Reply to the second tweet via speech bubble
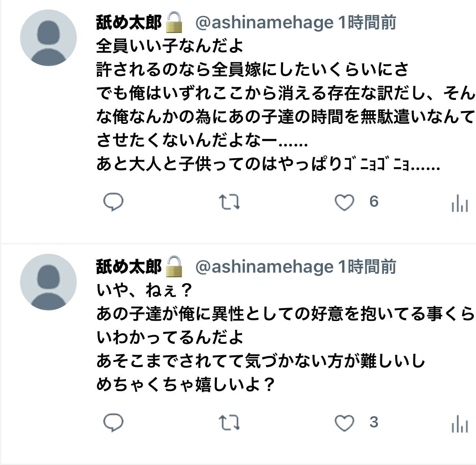This screenshot has width=476, height=465. click(113, 423)
